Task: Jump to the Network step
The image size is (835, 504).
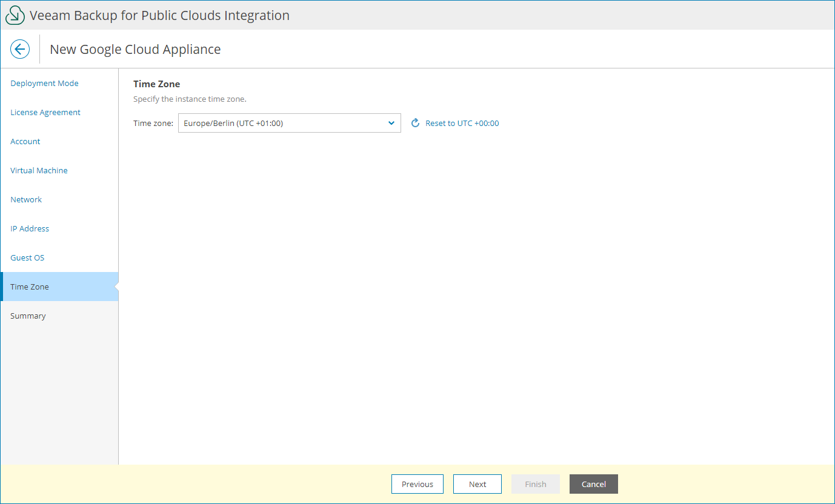Action: 26,199
